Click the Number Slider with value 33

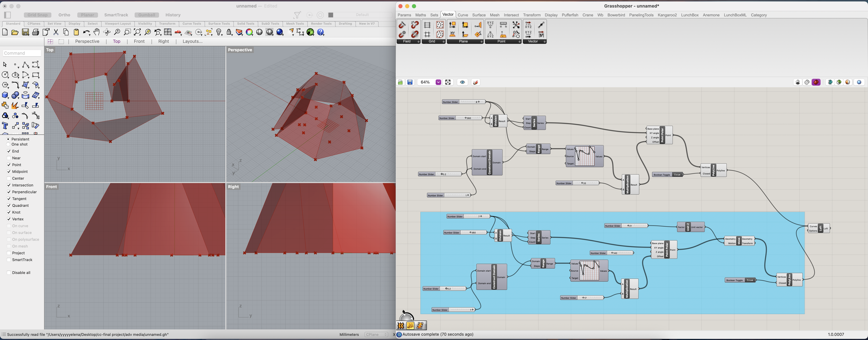tap(577, 183)
